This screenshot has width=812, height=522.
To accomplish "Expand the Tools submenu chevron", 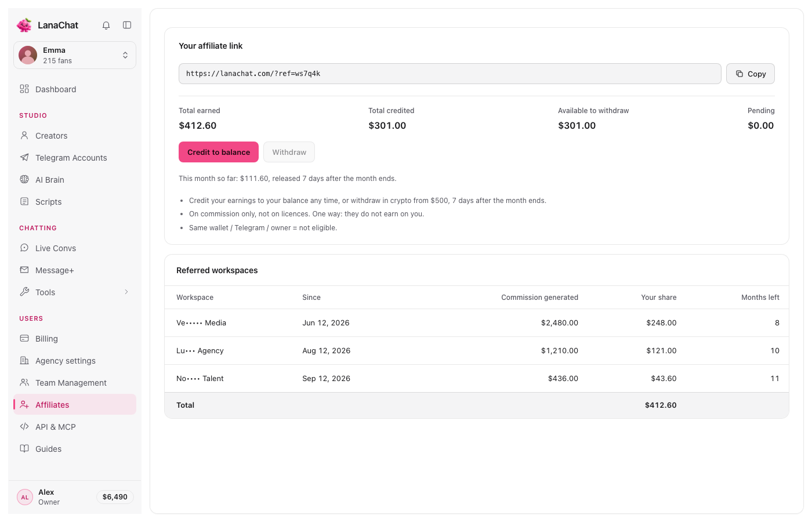I will tap(126, 292).
